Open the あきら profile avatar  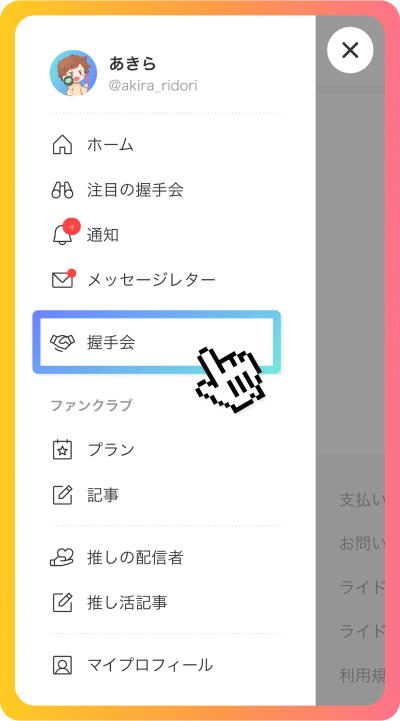point(73,73)
